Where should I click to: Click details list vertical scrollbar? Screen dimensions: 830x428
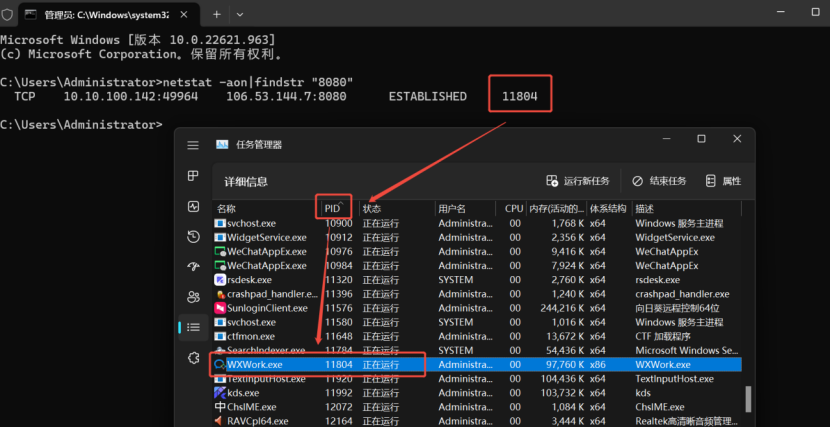tap(746, 400)
